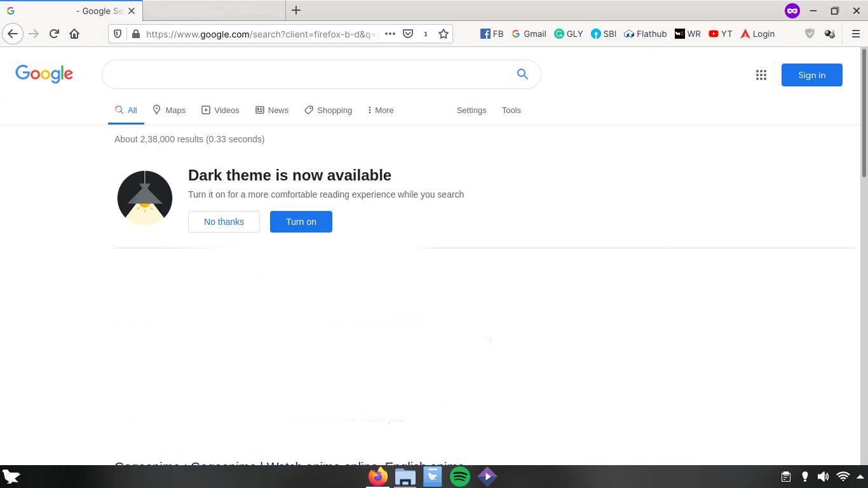Switch to Shopping results
The height and width of the screenshot is (488, 868).
point(328,111)
